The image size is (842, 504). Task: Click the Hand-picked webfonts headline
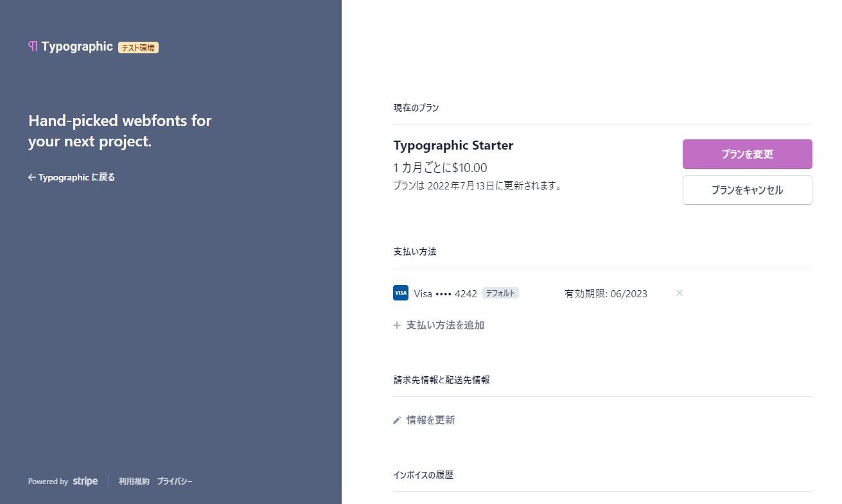(x=120, y=131)
